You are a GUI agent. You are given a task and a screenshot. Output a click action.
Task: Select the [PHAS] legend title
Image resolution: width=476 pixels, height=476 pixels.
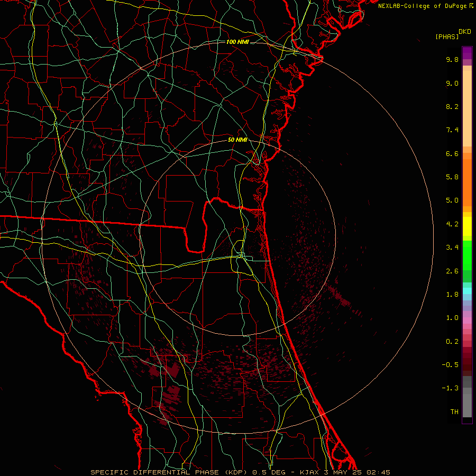pos(447,36)
